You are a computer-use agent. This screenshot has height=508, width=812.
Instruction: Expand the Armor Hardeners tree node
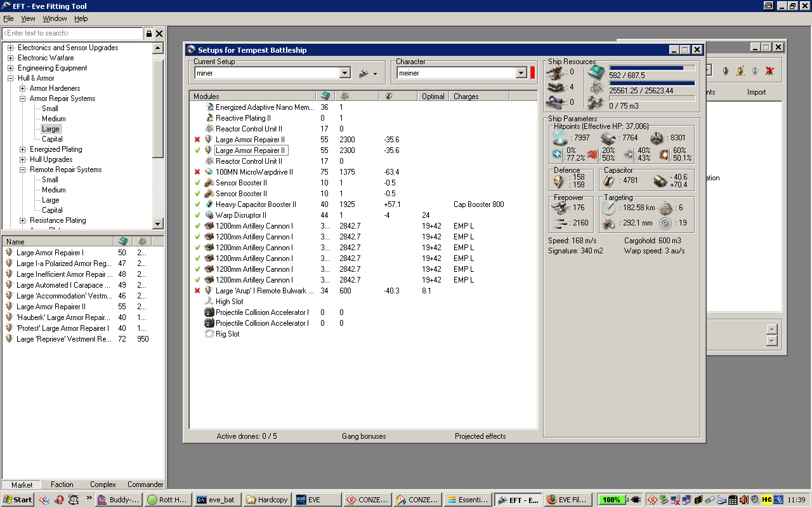coord(23,88)
